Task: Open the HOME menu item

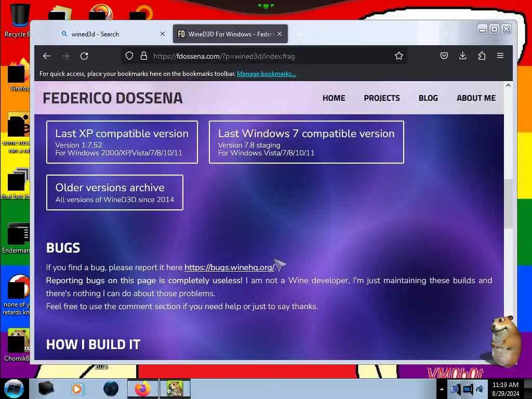Action: point(334,98)
